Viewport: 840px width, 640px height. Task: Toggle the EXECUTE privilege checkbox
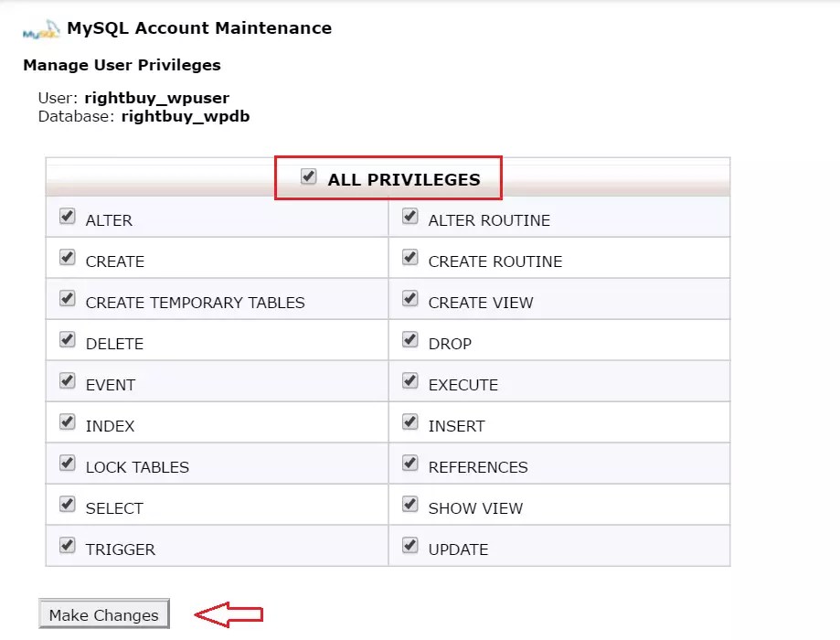point(409,381)
